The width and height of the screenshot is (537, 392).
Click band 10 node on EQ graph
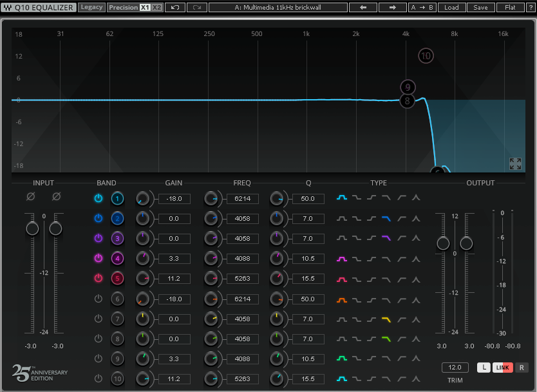click(x=426, y=55)
